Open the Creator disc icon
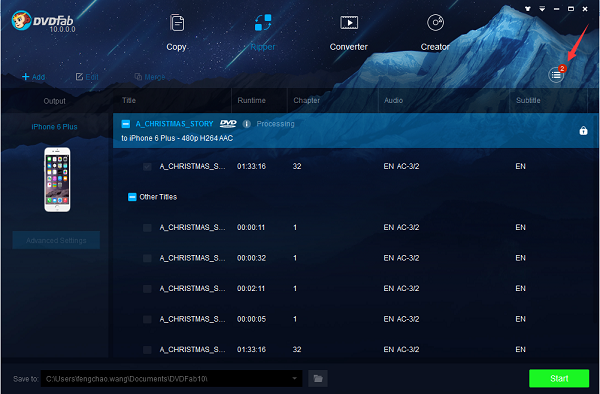Screen dimensions: 600x394 click(x=435, y=23)
